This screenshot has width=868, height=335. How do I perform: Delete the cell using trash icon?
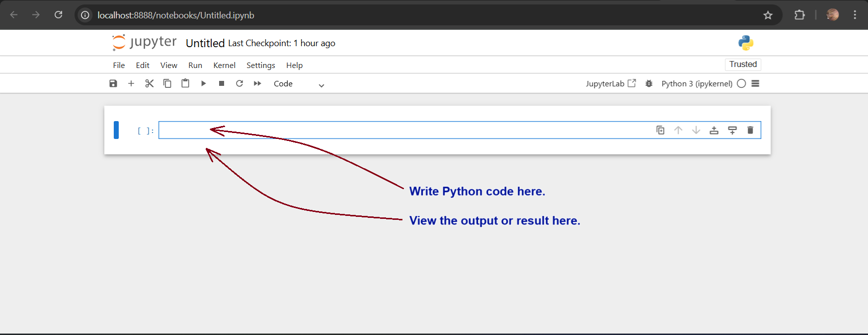pyautogui.click(x=750, y=130)
